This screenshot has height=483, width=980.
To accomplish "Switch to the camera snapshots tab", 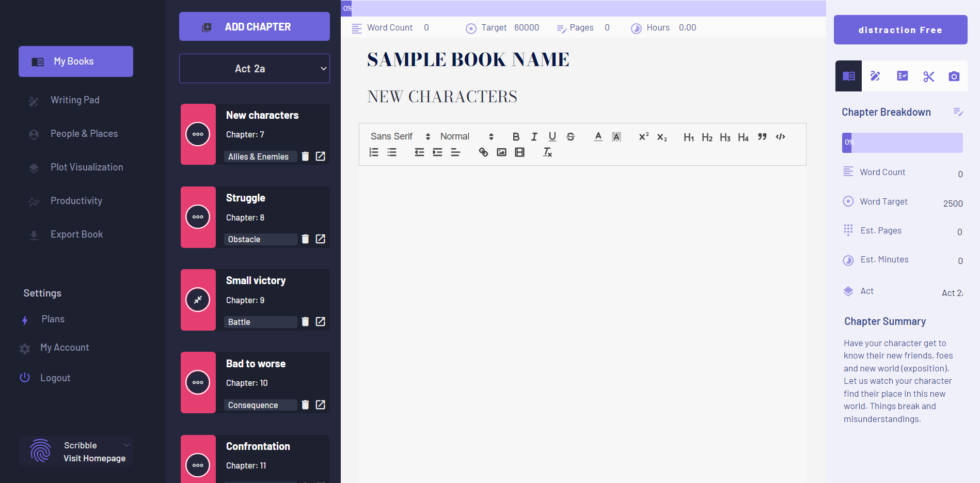I will tap(954, 76).
